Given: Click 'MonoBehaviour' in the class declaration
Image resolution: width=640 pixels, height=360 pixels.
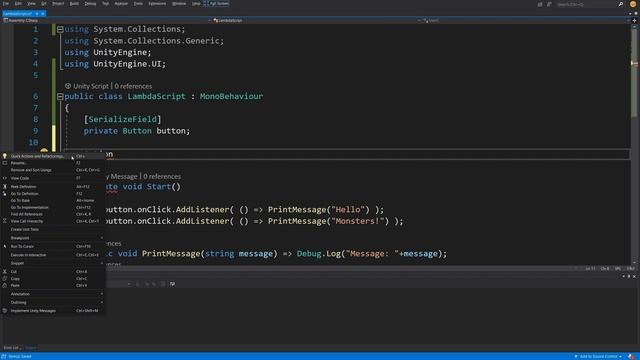Looking at the screenshot, I should [231, 96].
